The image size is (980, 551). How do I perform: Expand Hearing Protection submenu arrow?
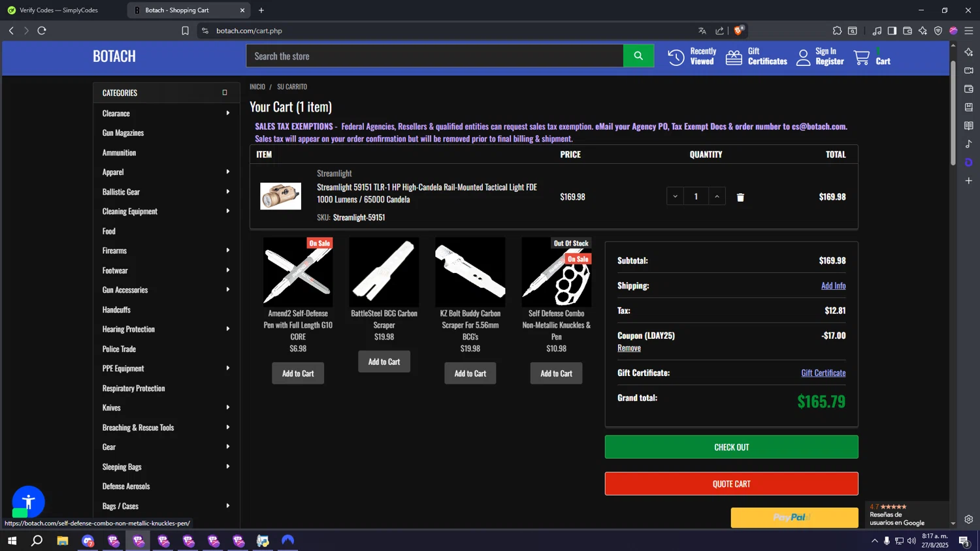tap(228, 328)
